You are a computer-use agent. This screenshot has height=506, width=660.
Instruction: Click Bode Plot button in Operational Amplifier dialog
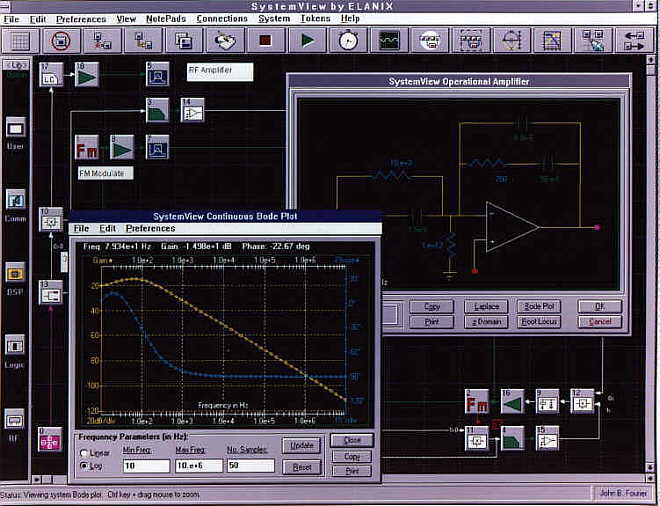(539, 306)
